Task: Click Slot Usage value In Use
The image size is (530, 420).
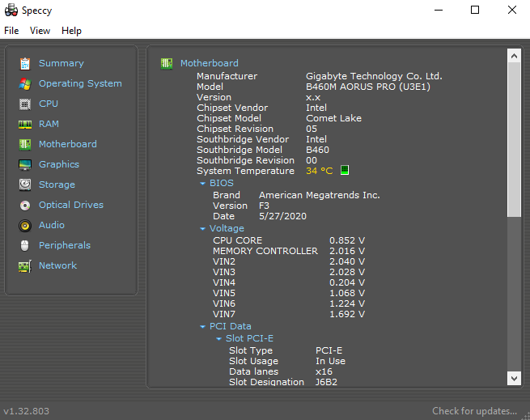Action: 331,361
